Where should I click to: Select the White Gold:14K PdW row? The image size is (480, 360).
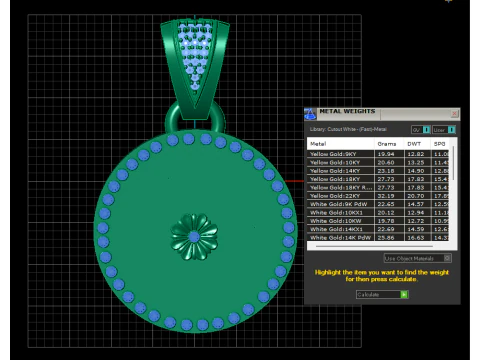pyautogui.click(x=378, y=237)
